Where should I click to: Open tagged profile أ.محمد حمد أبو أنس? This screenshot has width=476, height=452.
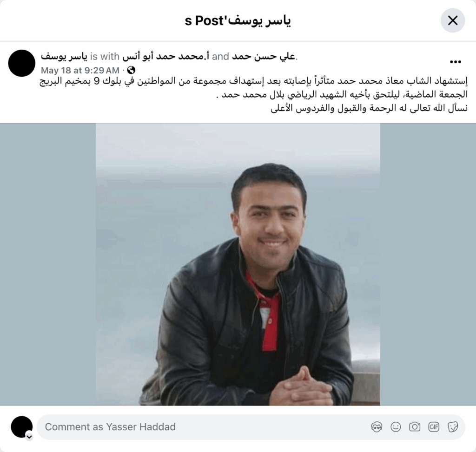166,56
